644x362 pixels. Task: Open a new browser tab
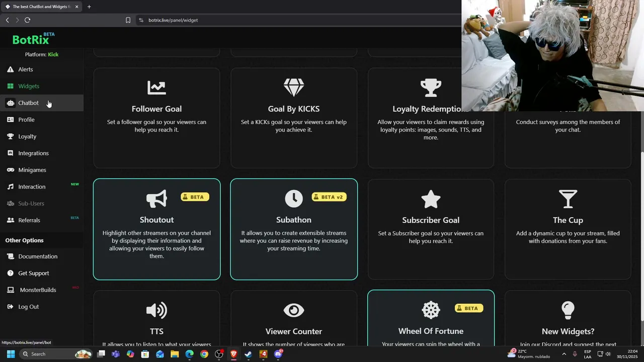pyautogui.click(x=89, y=7)
